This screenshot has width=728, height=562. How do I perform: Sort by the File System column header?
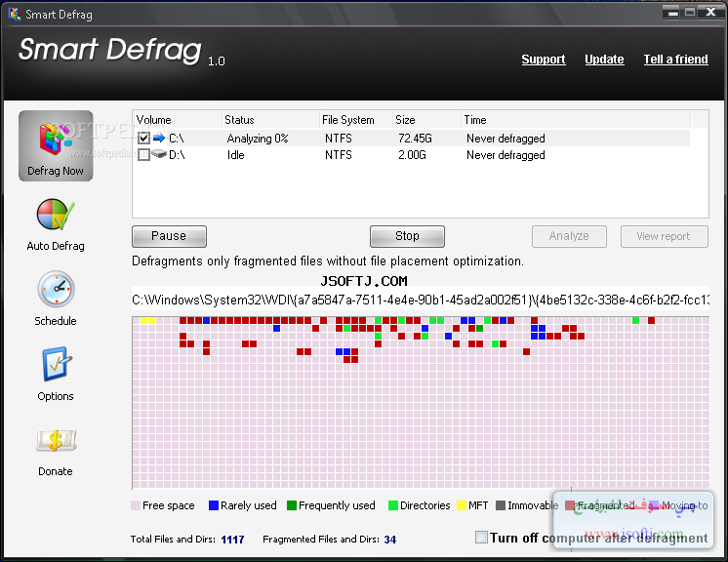point(355,120)
